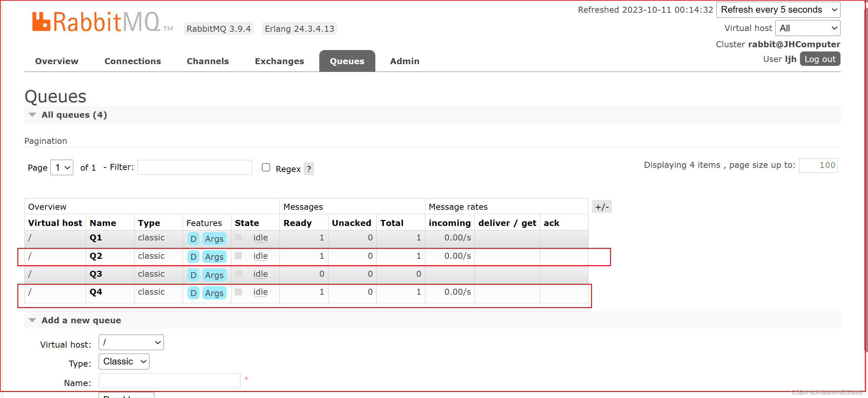Screen dimensions: 868x398
Task: Click the Log out button
Action: [x=820, y=59]
